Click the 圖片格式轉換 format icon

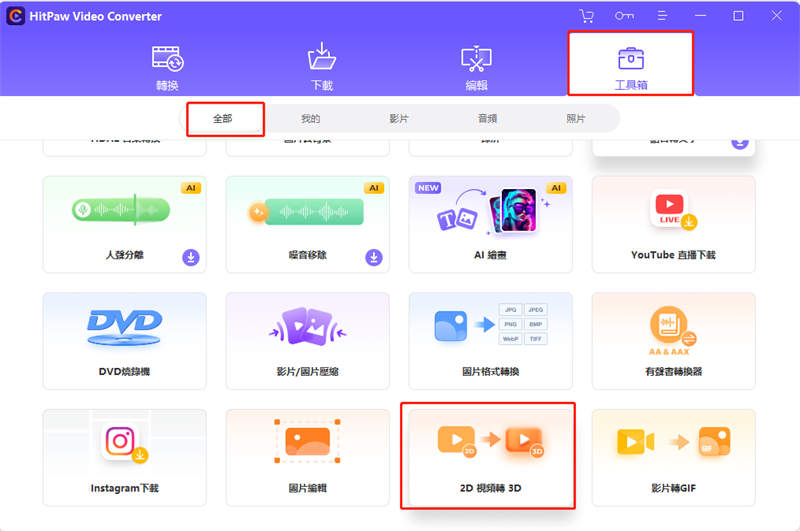coord(491,325)
